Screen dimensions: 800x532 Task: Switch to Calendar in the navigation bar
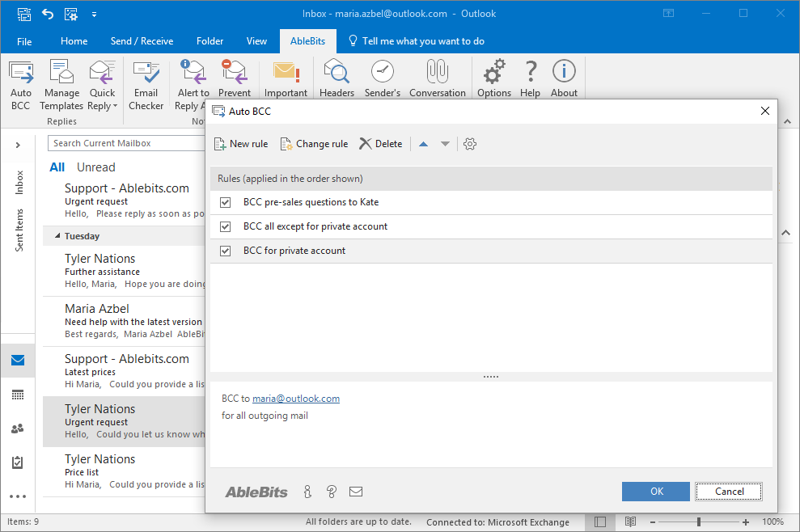point(17,395)
